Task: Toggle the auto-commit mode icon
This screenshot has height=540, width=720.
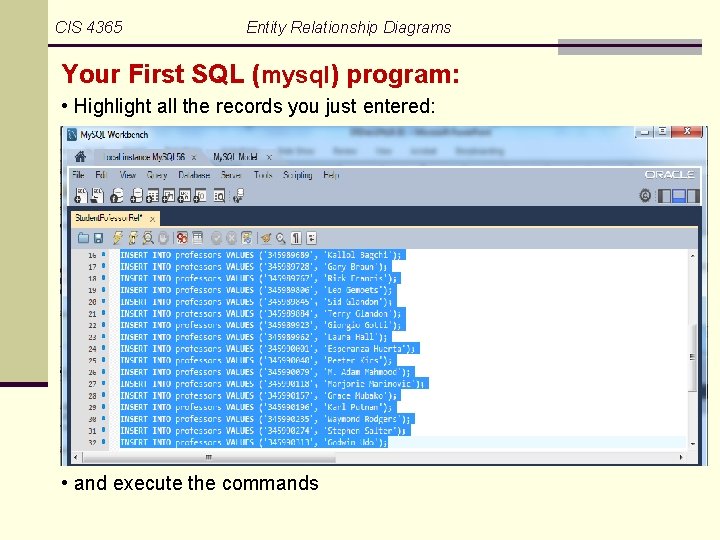Action: pos(247,238)
